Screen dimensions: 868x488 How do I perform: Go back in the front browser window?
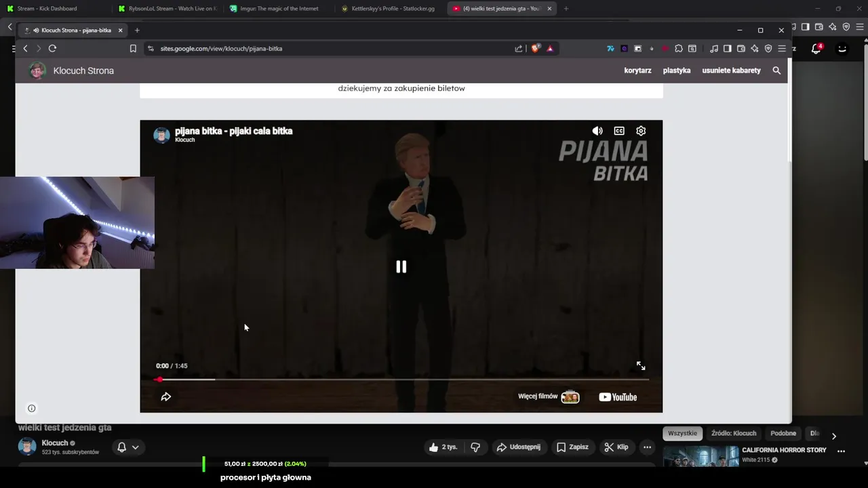pyautogui.click(x=25, y=48)
